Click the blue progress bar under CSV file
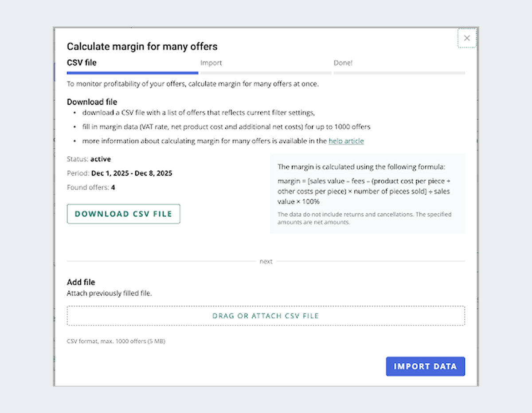This screenshot has height=413, width=532. coord(132,72)
